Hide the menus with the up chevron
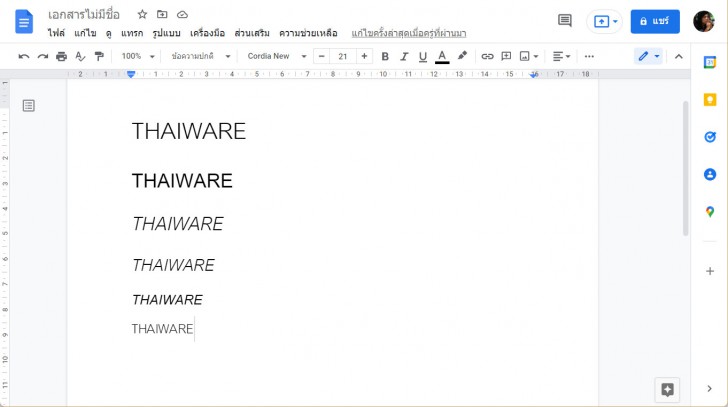Image resolution: width=728 pixels, height=407 pixels. point(678,57)
